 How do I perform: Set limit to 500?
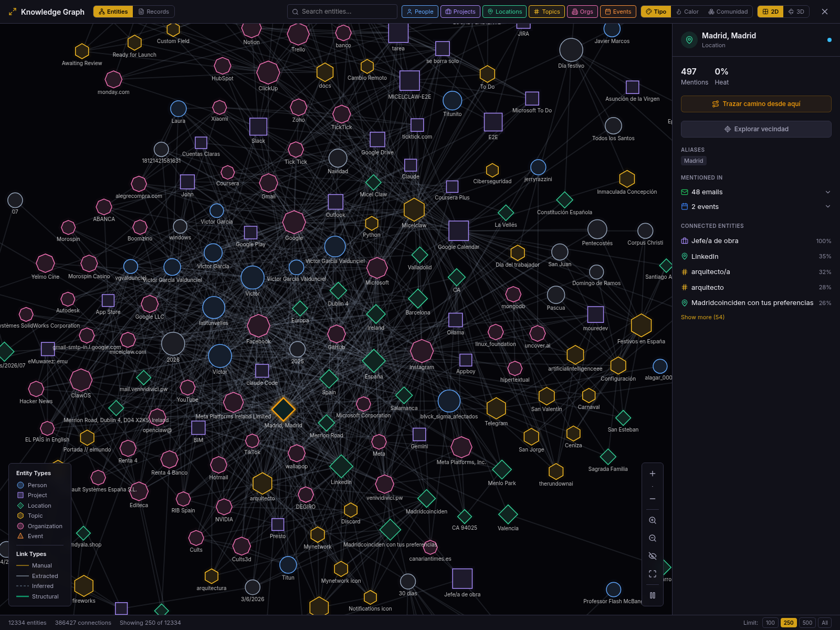point(807,623)
